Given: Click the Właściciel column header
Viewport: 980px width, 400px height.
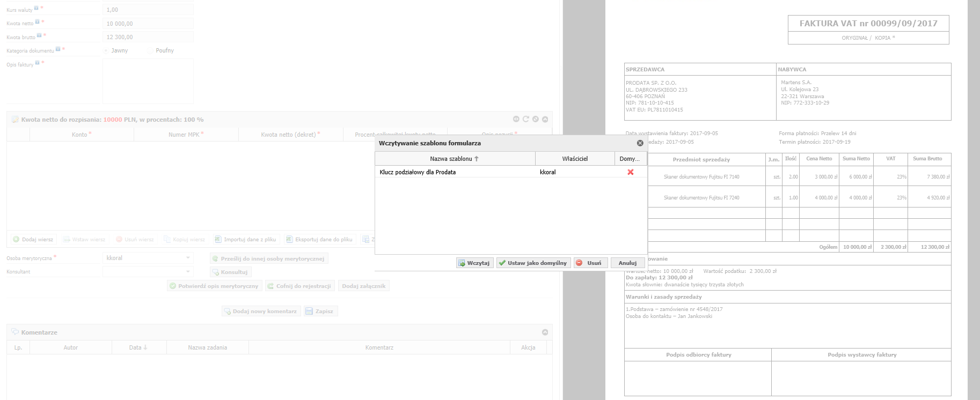Looking at the screenshot, I should 575,159.
